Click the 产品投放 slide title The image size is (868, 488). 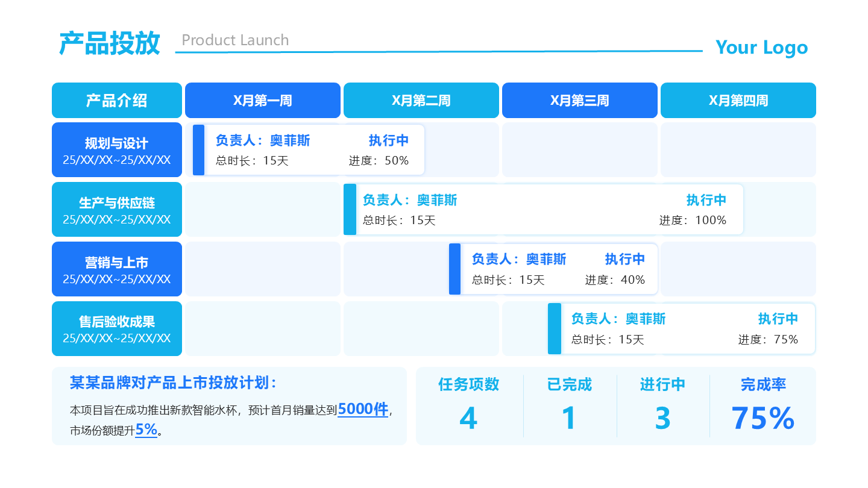[110, 43]
